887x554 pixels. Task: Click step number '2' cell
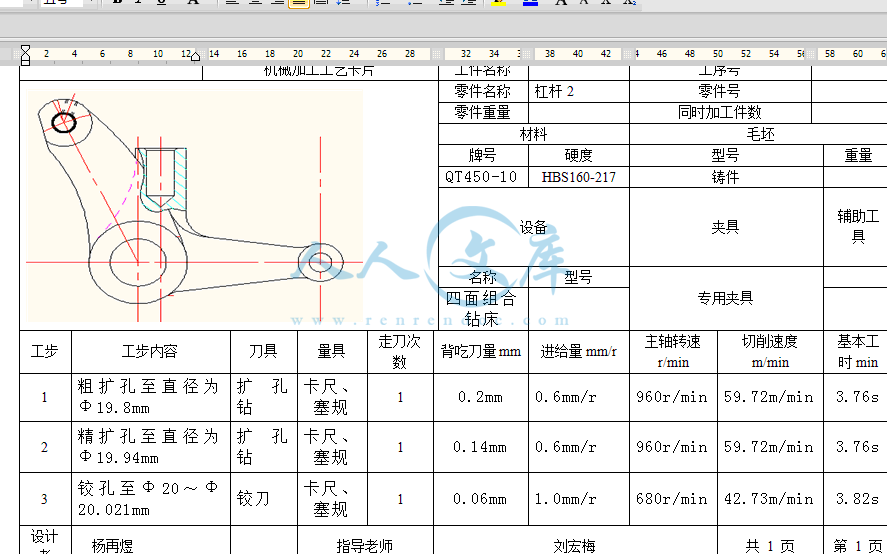(45, 447)
